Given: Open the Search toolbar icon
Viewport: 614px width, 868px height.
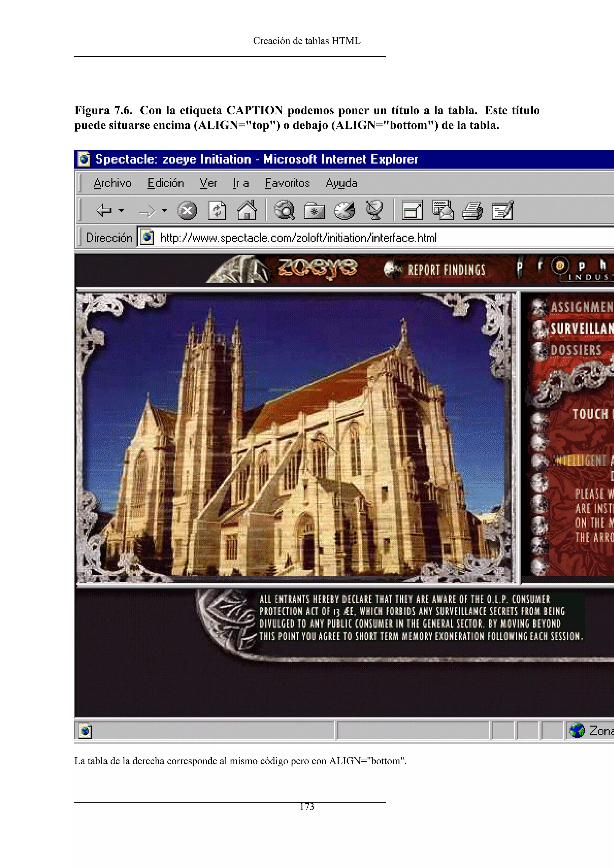Looking at the screenshot, I should (x=284, y=210).
